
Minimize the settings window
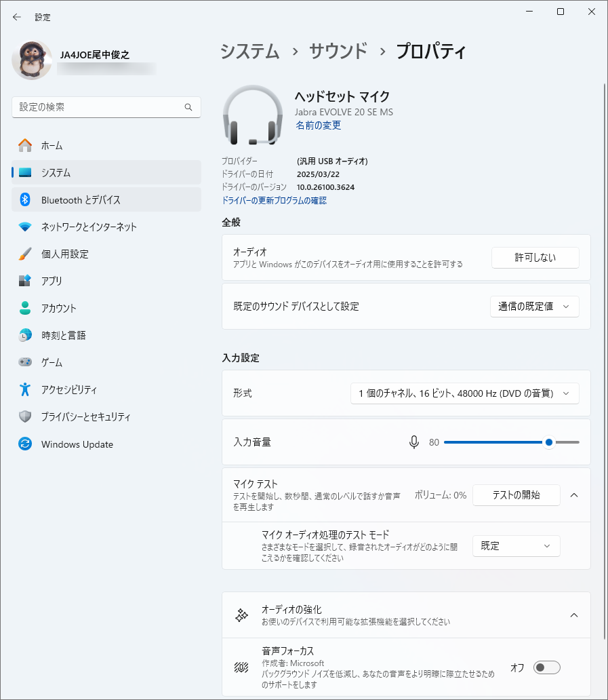tap(529, 12)
